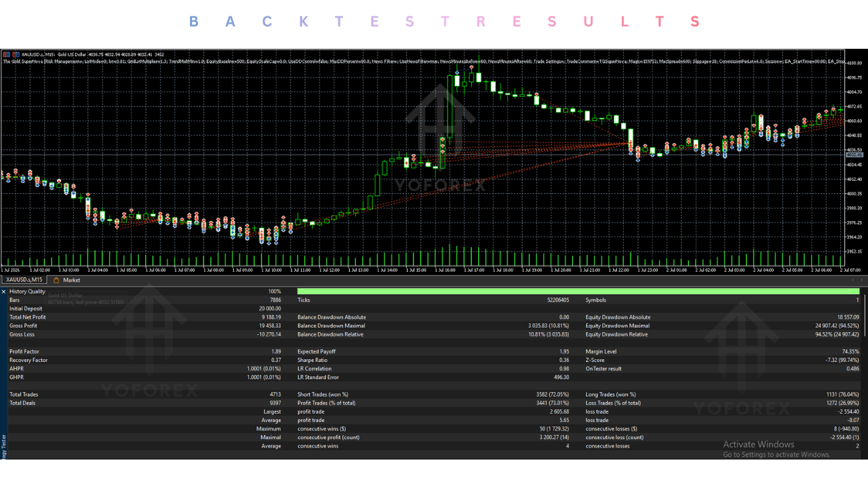Click the 4096.75 price scale label
This screenshot has width=868, height=488.
tap(854, 77)
